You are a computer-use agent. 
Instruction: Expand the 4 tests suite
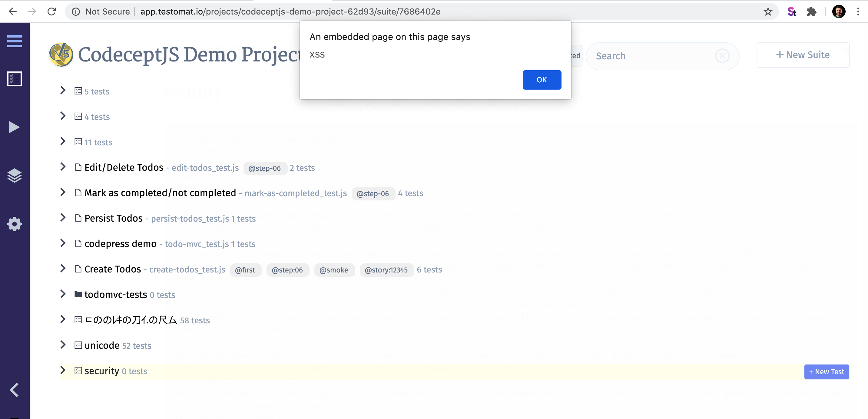[63, 116]
